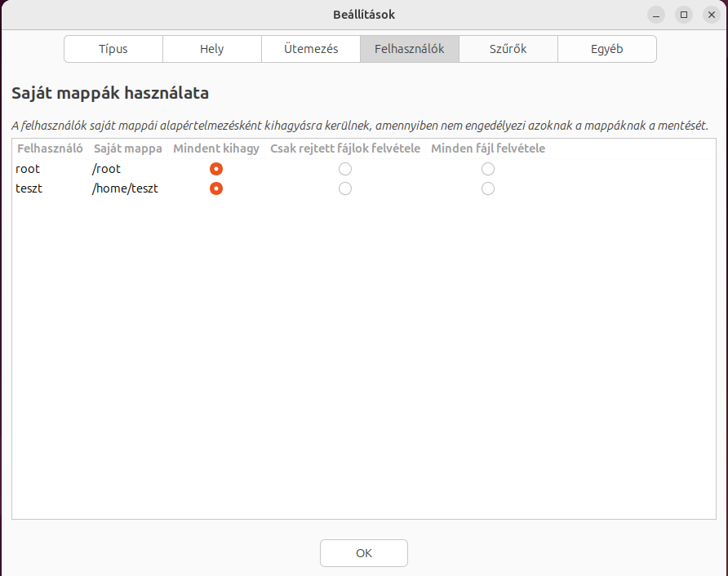Select the root user row
The height and width of the screenshot is (576, 728).
point(28,169)
